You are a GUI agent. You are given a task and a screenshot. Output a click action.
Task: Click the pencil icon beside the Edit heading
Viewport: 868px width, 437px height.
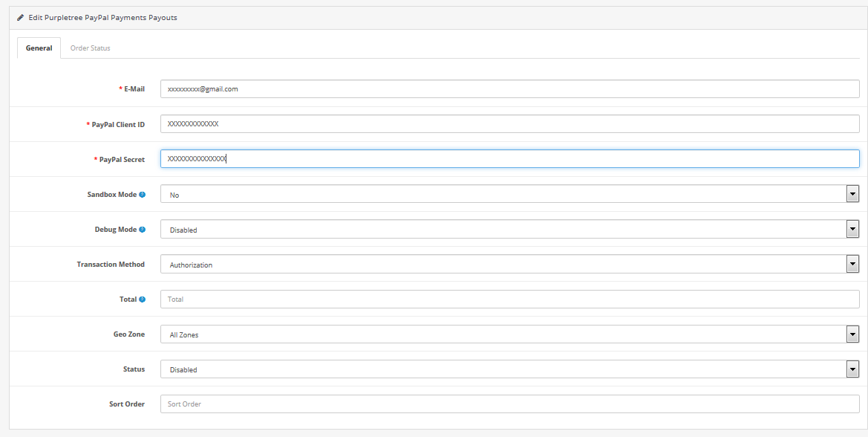(x=21, y=18)
